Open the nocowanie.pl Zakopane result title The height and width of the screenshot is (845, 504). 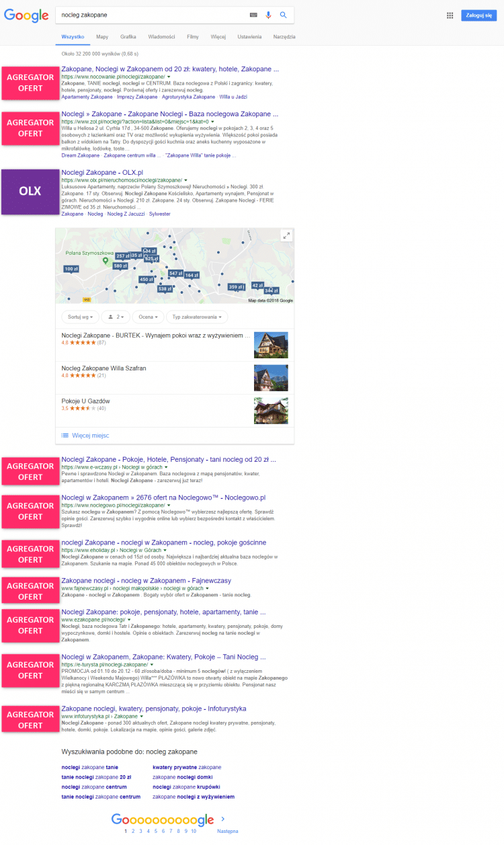coord(170,69)
